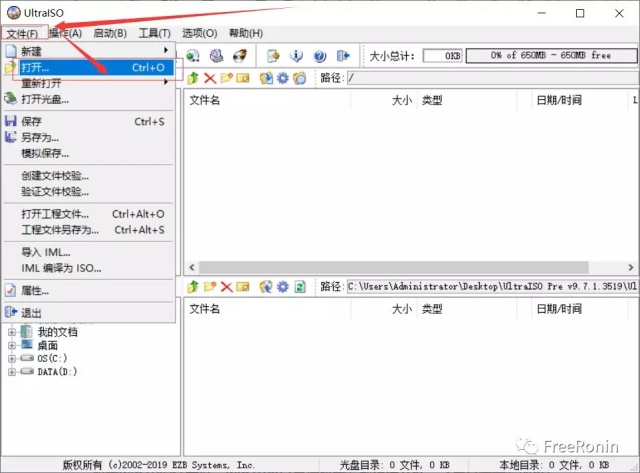Click the exit door icon in toolbar

(x=343, y=56)
